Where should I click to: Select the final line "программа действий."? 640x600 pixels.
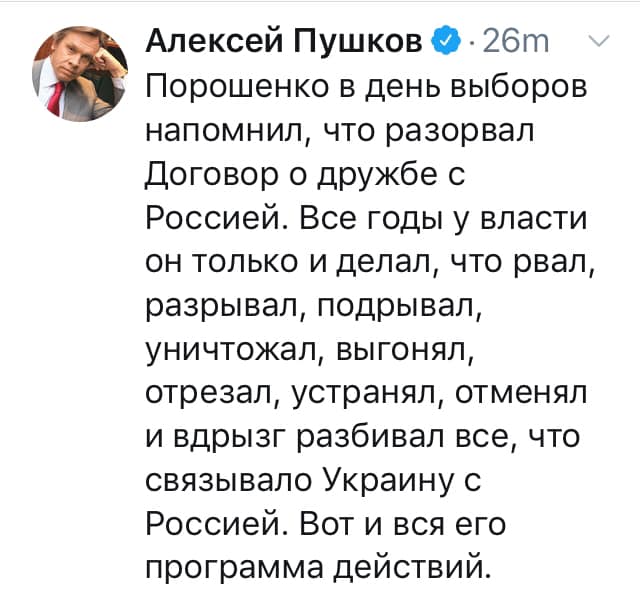click(318, 569)
